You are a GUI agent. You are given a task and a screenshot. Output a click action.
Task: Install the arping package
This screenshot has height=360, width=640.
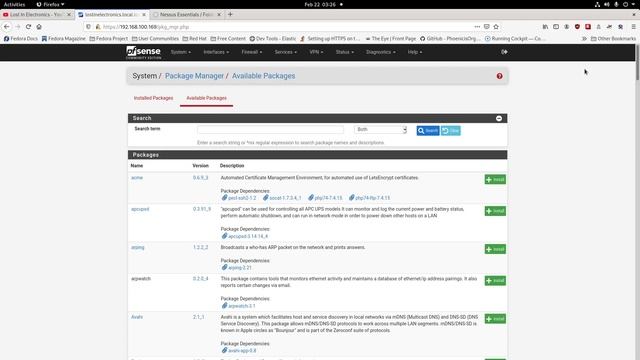pyautogui.click(x=495, y=249)
